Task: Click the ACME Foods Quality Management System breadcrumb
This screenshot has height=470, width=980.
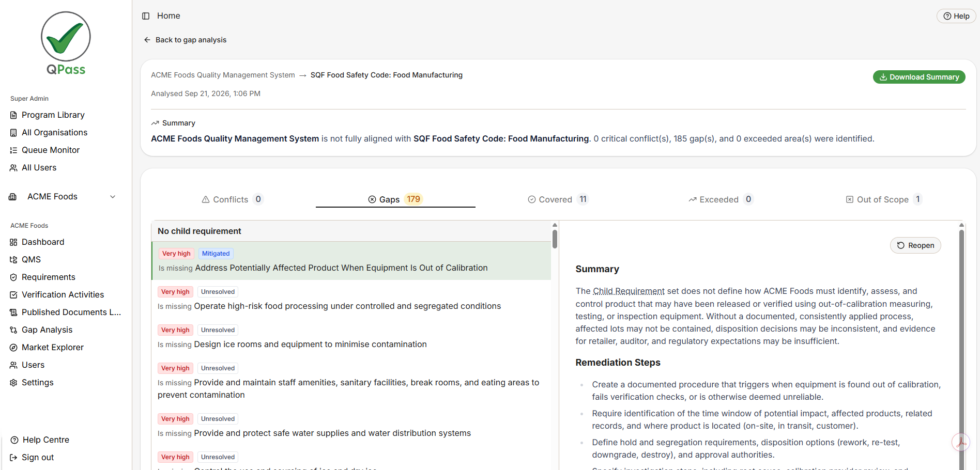Action: 223,75
